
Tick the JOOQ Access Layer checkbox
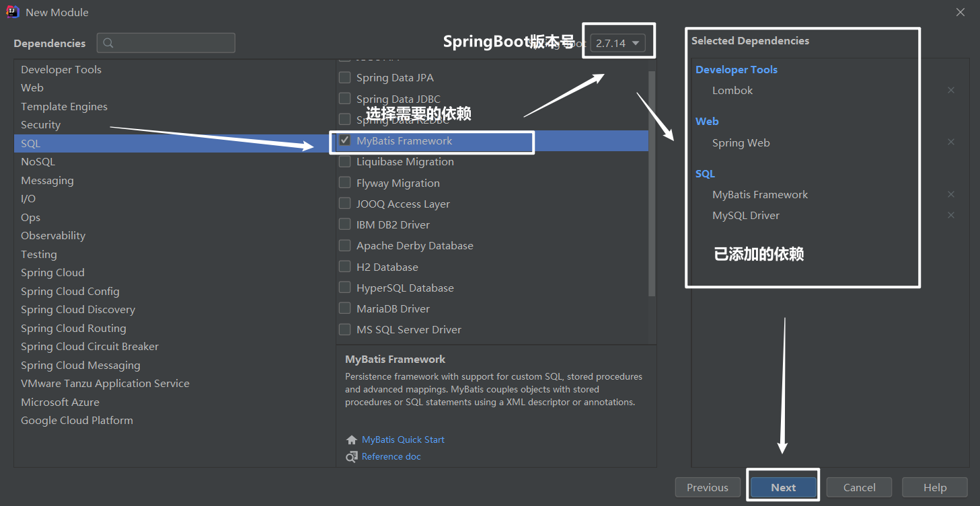pyautogui.click(x=344, y=204)
